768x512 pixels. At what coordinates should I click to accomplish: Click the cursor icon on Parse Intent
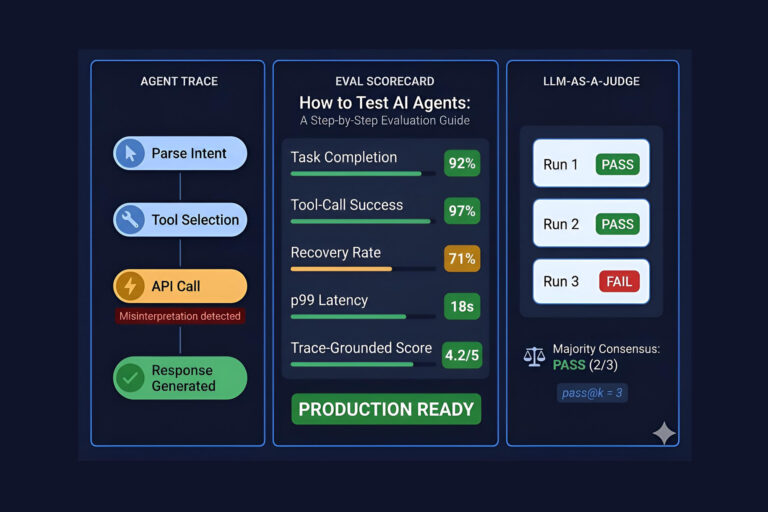(x=130, y=153)
